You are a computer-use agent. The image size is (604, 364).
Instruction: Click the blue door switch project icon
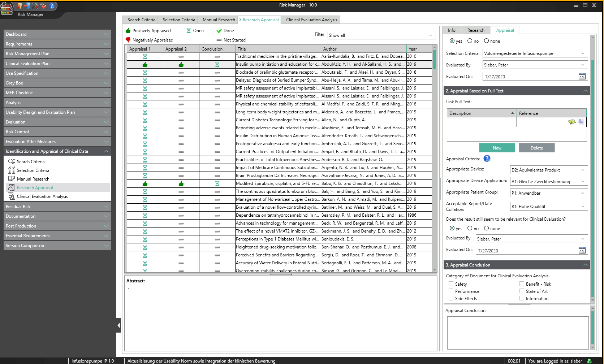27,5
